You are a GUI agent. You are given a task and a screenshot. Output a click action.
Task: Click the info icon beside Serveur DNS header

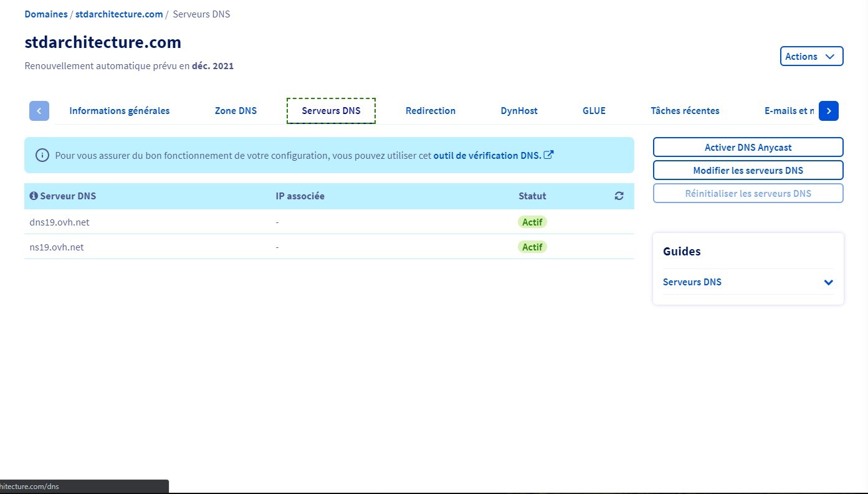click(34, 196)
